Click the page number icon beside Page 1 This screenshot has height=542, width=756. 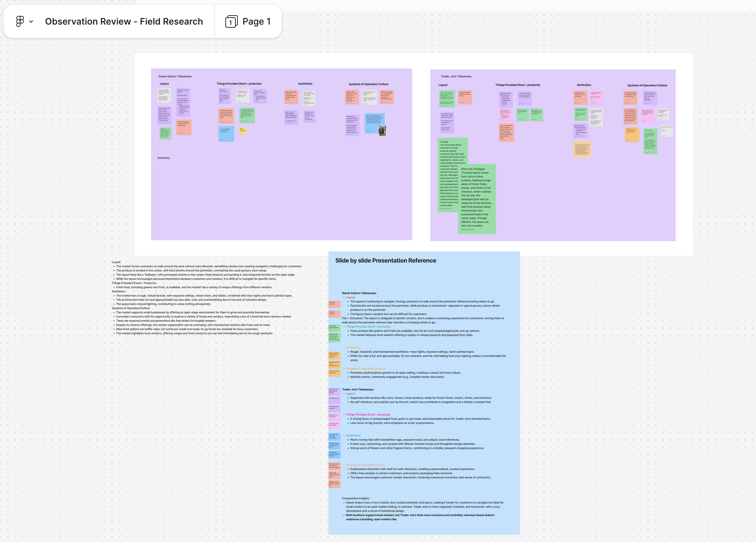click(x=231, y=22)
